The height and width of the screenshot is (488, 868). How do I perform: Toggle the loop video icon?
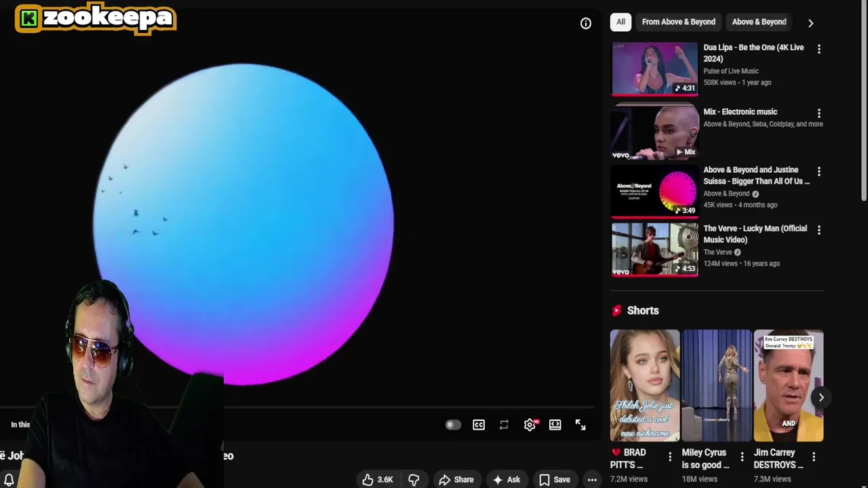pyautogui.click(x=504, y=425)
